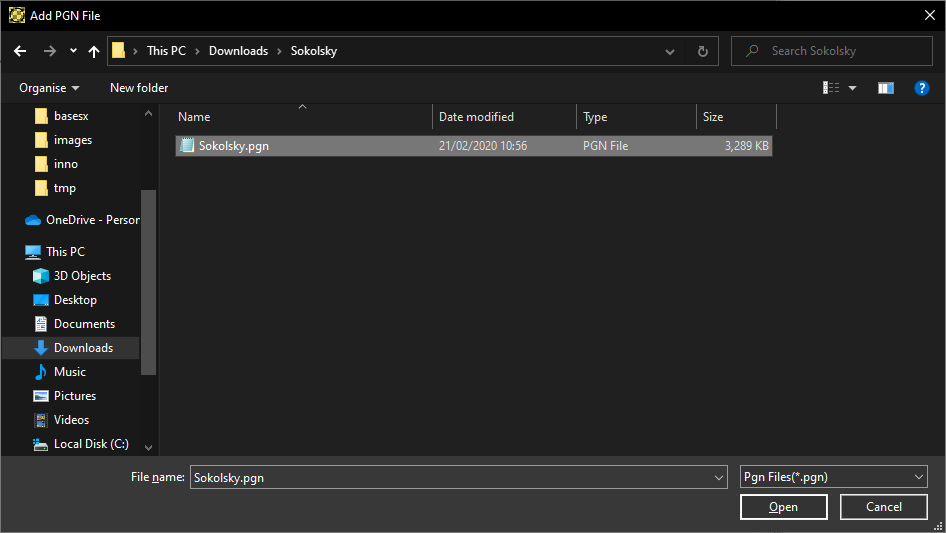Expand the address bar history dropdown

[669, 51]
